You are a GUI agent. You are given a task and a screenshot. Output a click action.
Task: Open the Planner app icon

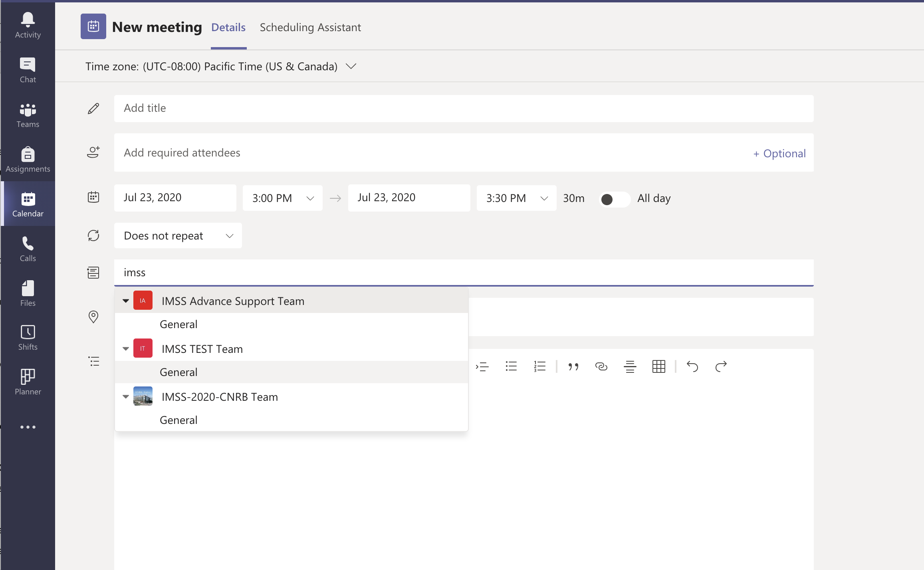click(x=28, y=382)
